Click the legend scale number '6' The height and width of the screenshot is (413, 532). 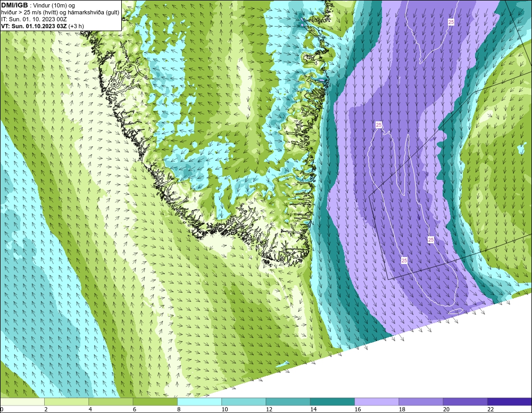[x=135, y=410]
